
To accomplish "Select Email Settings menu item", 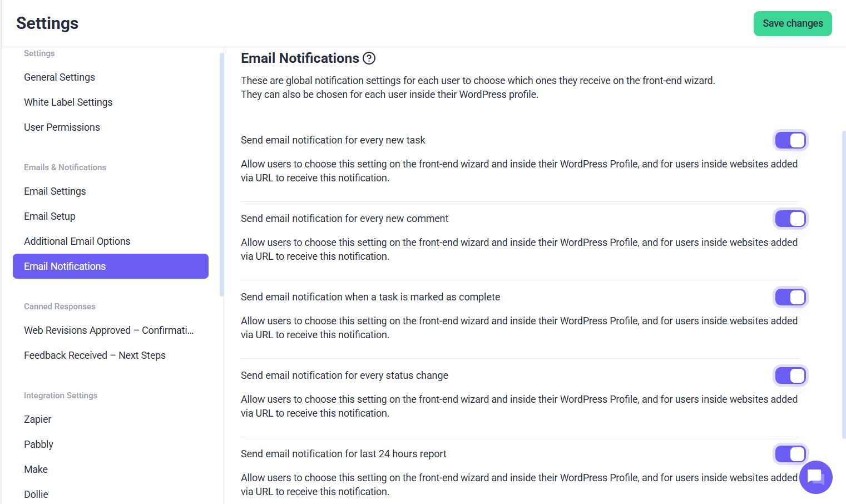I will pyautogui.click(x=55, y=191).
